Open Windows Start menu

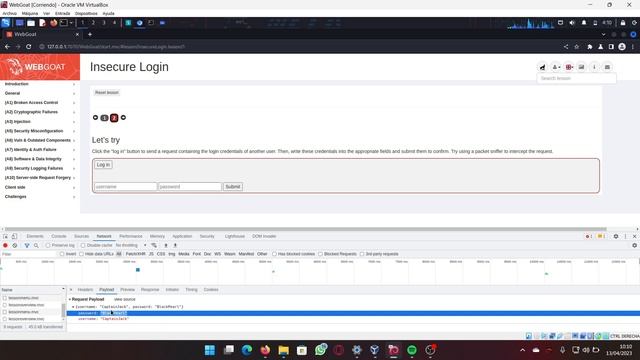210,350
